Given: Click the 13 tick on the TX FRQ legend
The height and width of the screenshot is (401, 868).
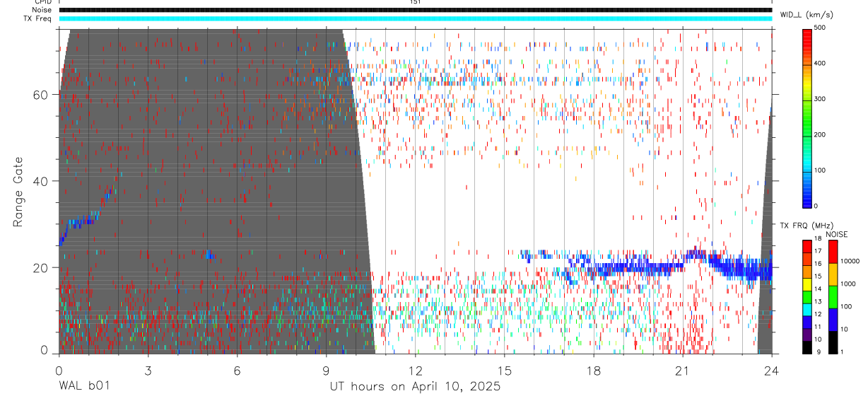Looking at the screenshot, I should (x=818, y=303).
